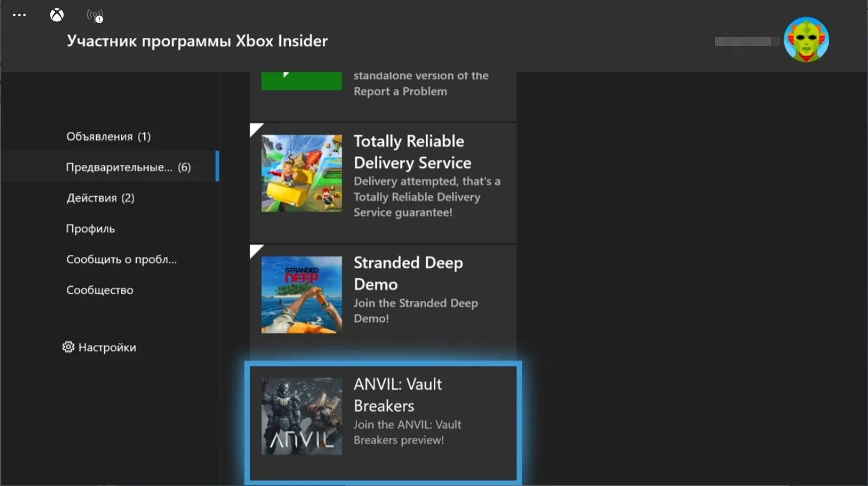Click 'Delivery attempted, that's a' description text
This screenshot has height=486, width=868.
click(x=427, y=181)
